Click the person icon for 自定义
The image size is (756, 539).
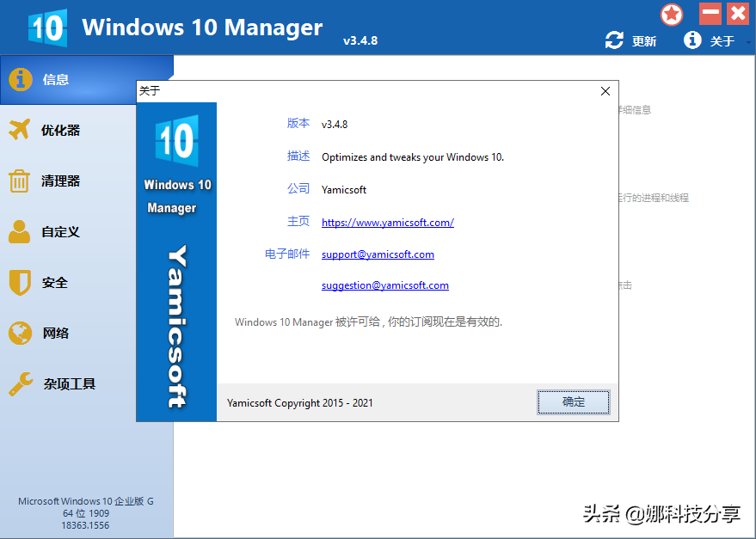tap(19, 232)
